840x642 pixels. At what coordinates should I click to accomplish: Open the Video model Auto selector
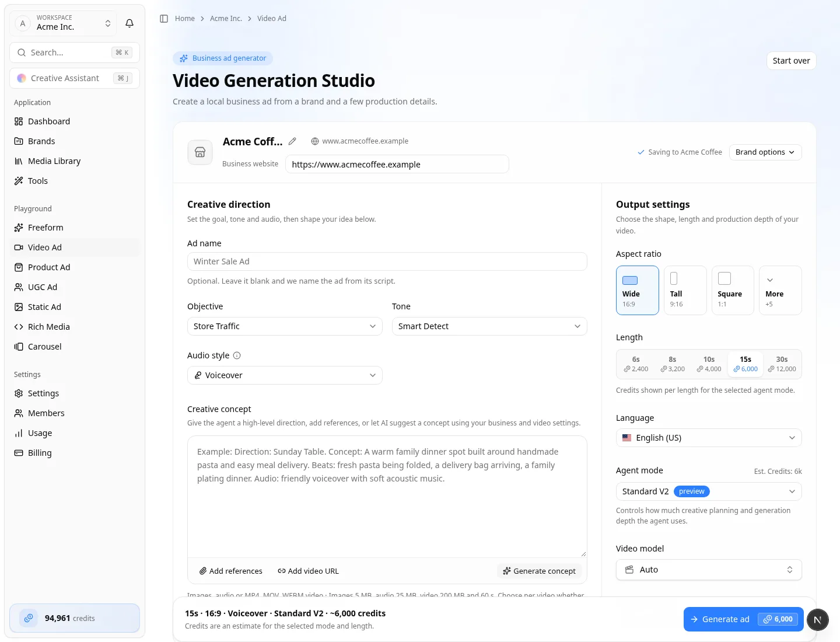(709, 570)
